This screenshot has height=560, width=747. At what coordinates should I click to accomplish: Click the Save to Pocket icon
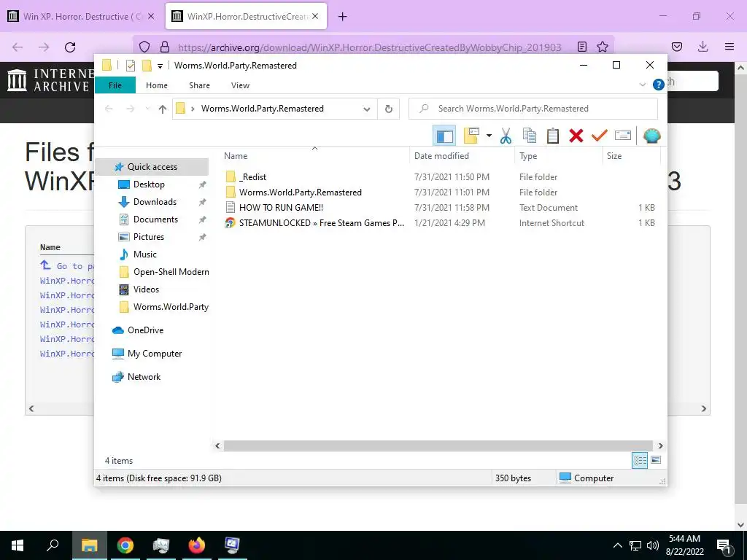[676, 47]
